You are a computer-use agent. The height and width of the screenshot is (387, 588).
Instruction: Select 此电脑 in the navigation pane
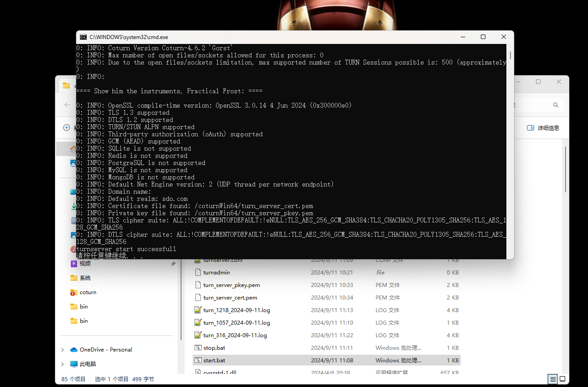click(88, 364)
